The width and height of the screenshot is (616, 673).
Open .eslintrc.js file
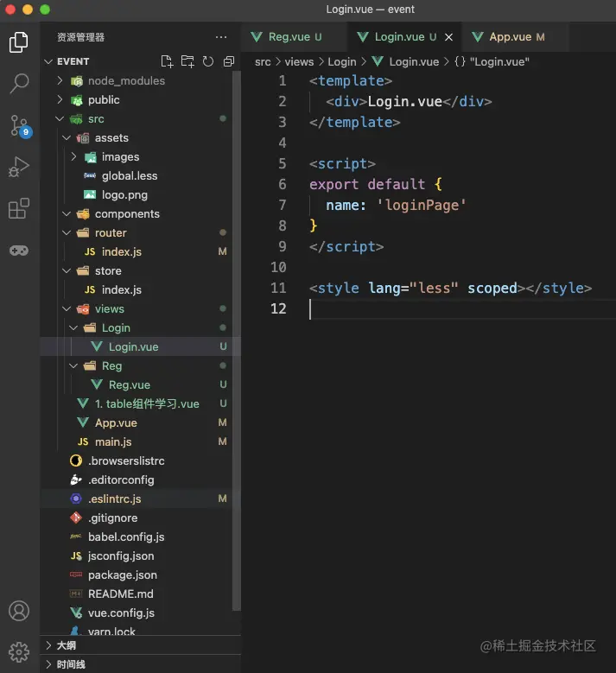(x=137, y=498)
